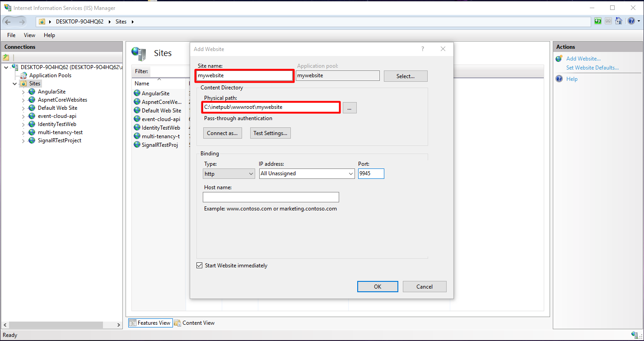Click the server node icon in Connections tree
Viewport: 644px width, 341px height.
pyautogui.click(x=15, y=67)
